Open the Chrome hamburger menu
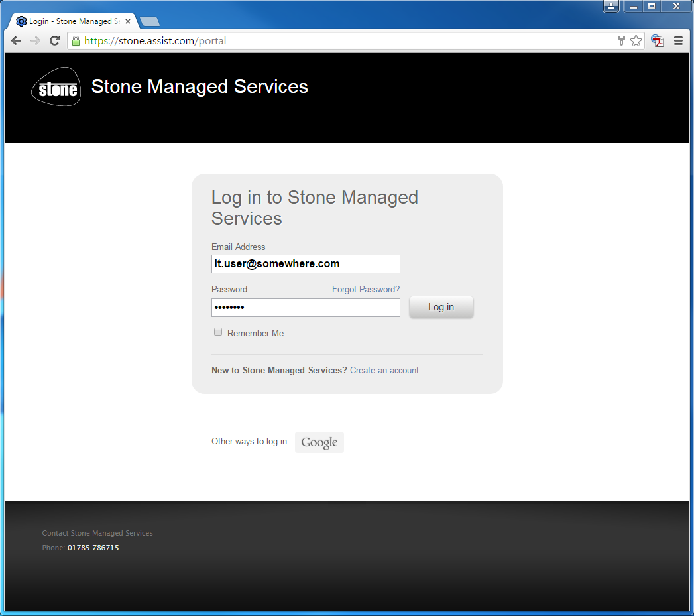This screenshot has width=694, height=616. (x=678, y=41)
